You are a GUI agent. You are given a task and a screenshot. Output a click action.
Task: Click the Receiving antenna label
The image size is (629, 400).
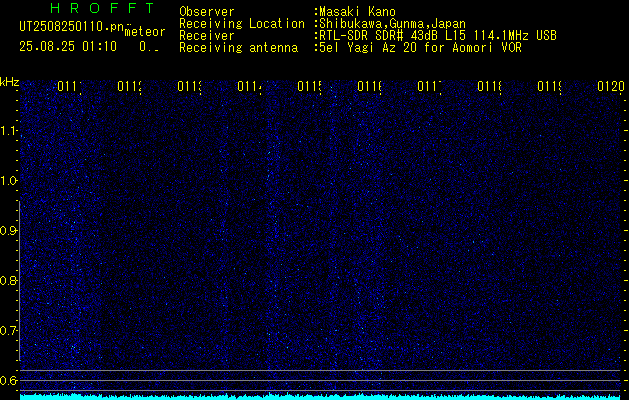[238, 48]
